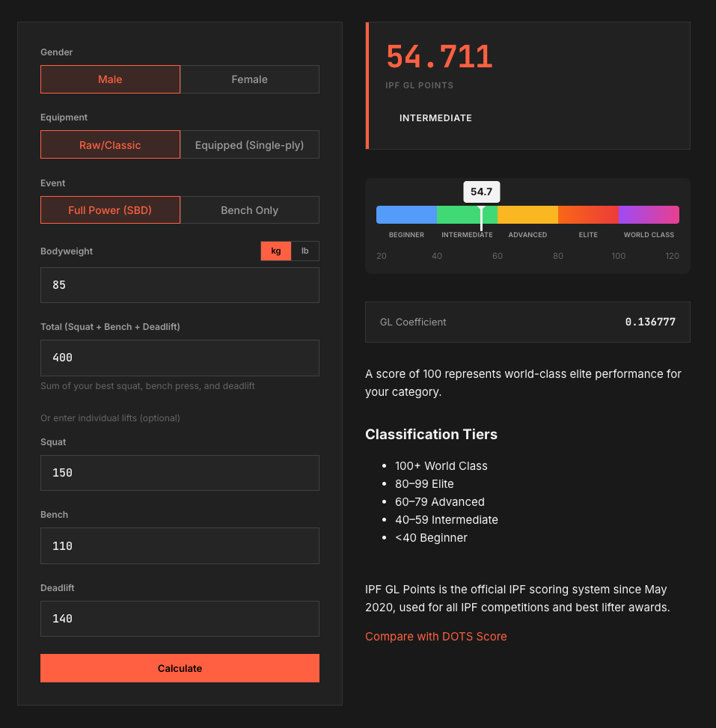Click the 54.711 IPF GL Points score

tap(439, 55)
